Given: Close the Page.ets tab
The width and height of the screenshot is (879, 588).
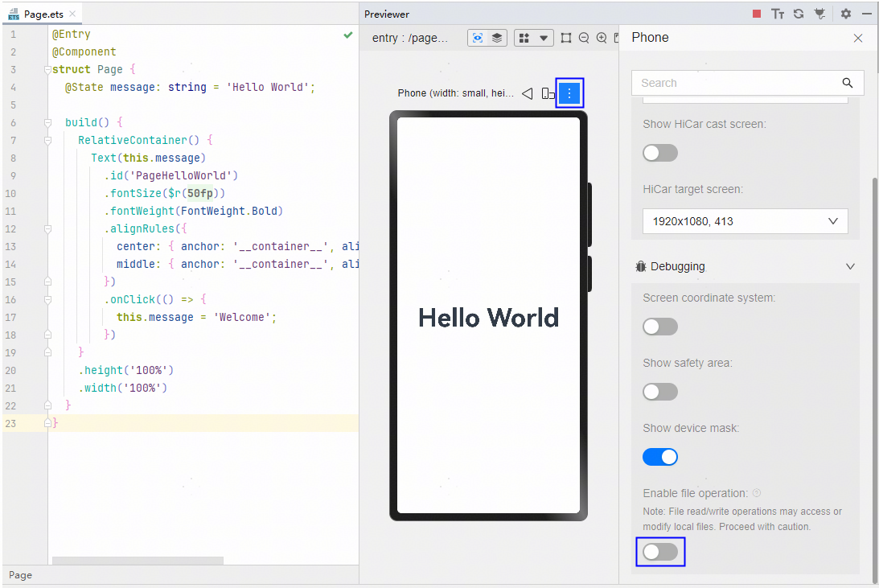Looking at the screenshot, I should click(72, 14).
